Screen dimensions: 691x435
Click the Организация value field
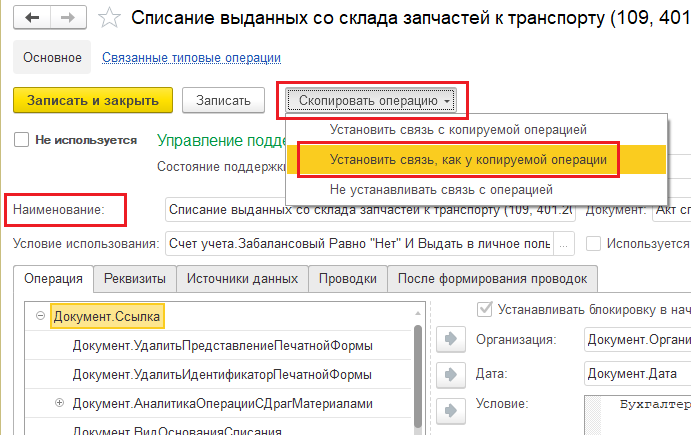click(637, 339)
